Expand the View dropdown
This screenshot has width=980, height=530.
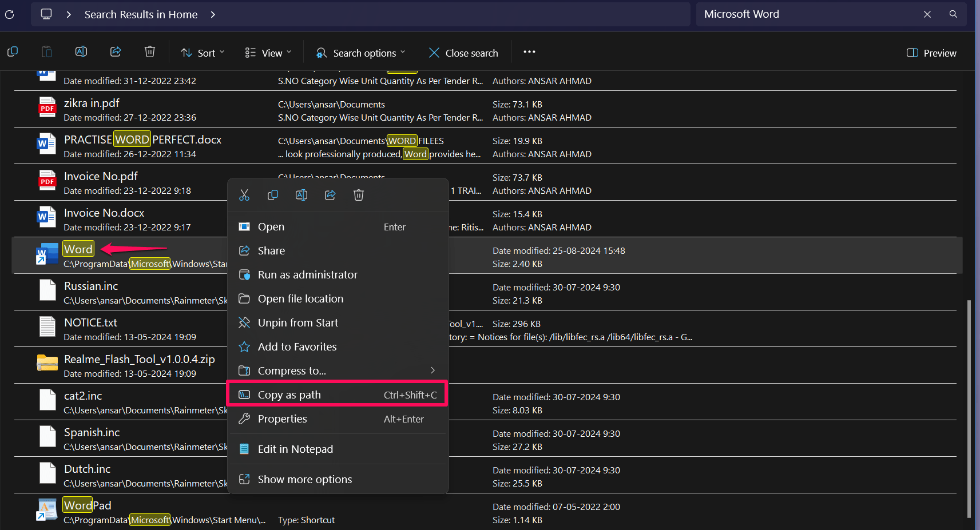(268, 53)
